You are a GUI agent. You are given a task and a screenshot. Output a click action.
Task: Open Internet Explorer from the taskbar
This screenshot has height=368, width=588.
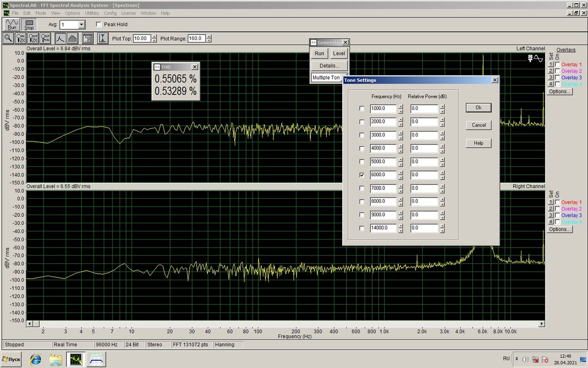coord(36,359)
